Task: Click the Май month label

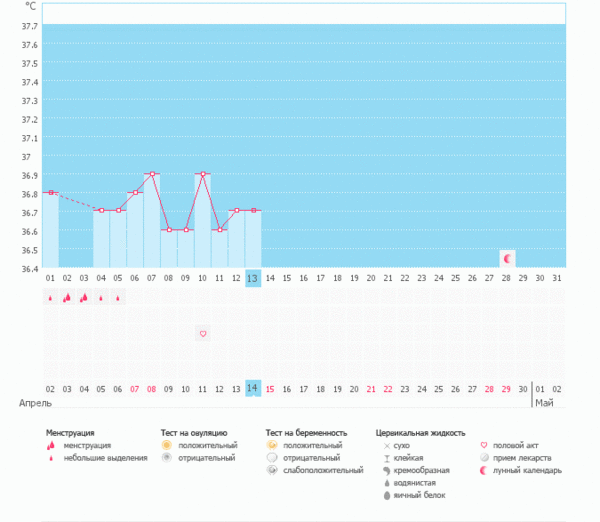Action: point(541,403)
